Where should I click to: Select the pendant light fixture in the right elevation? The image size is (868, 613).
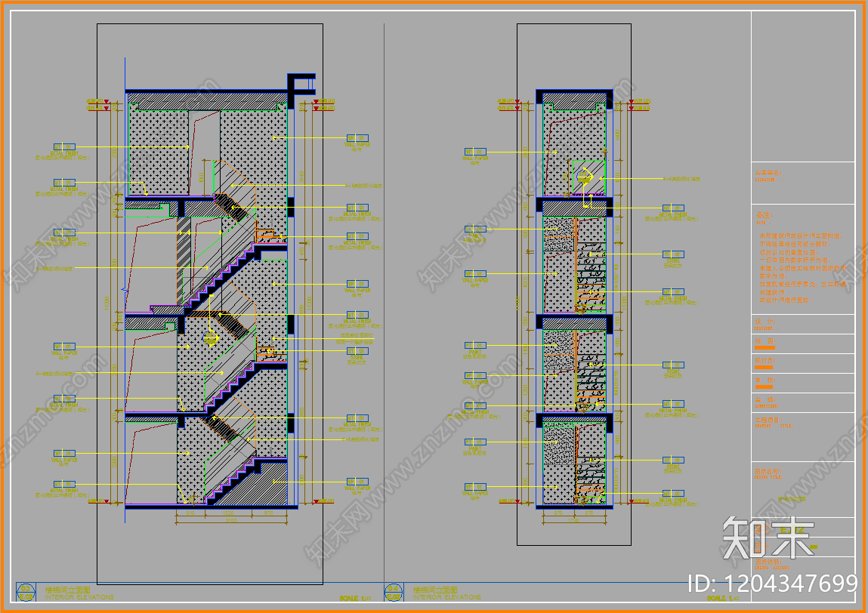click(585, 178)
